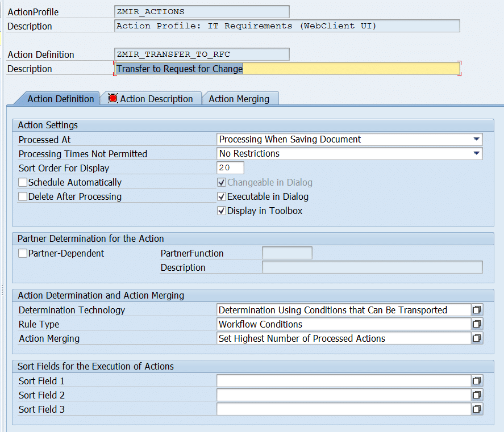The width and height of the screenshot is (504, 432).
Task: Open value help icon for Action Merging field
Action: point(477,338)
